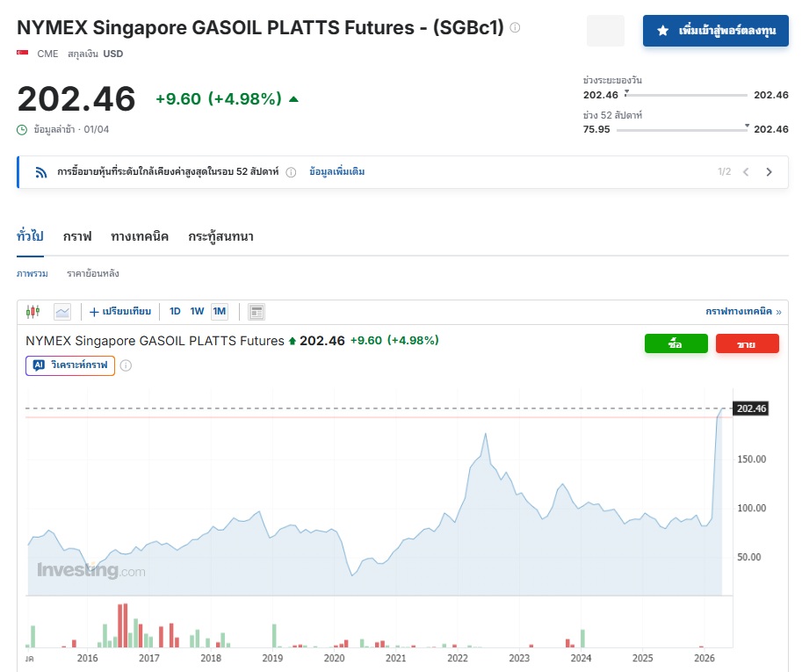Go to next alert with right chevron
Viewport: 802px width, 672px height.
[769, 172]
